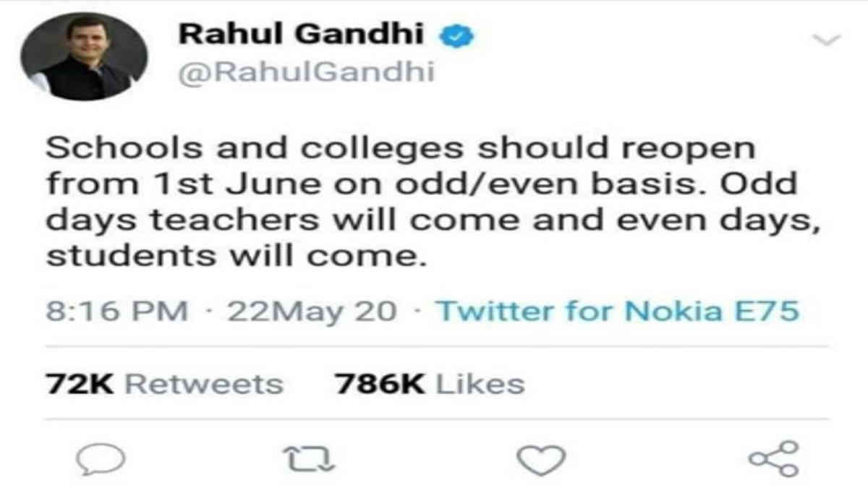Click the 22May 20 date
Viewport: 868px width, 488px height.
tap(312, 312)
